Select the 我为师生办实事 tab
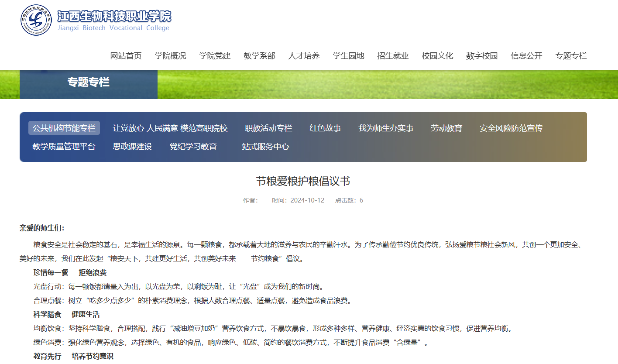 point(386,128)
